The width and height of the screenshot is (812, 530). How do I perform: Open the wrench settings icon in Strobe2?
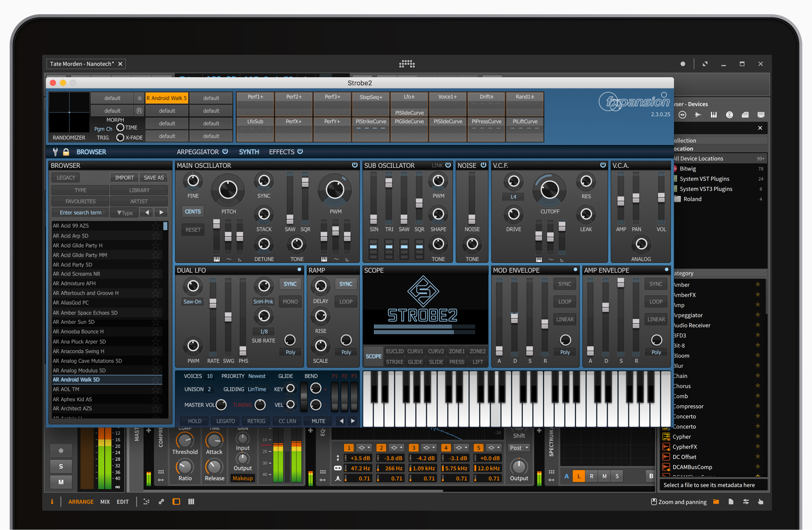tap(55, 152)
